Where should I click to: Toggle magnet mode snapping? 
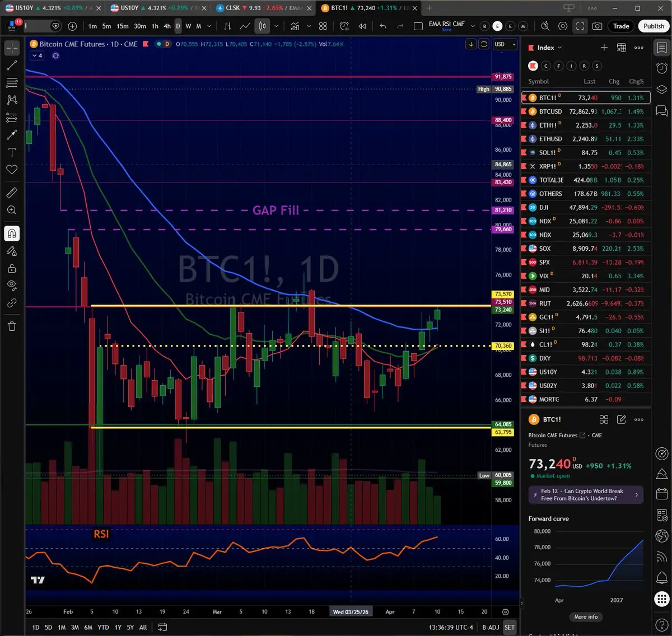pos(12,233)
